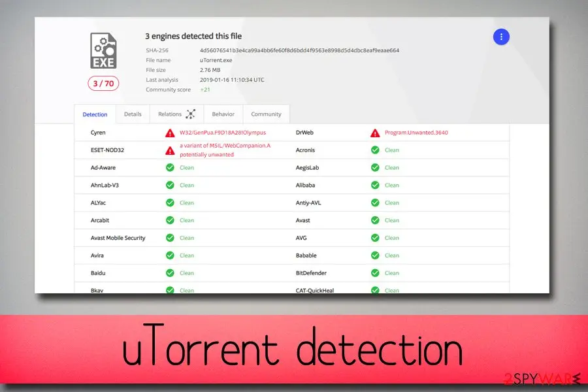
Task: Click the SHA-256 hash value
Action: 299,50
